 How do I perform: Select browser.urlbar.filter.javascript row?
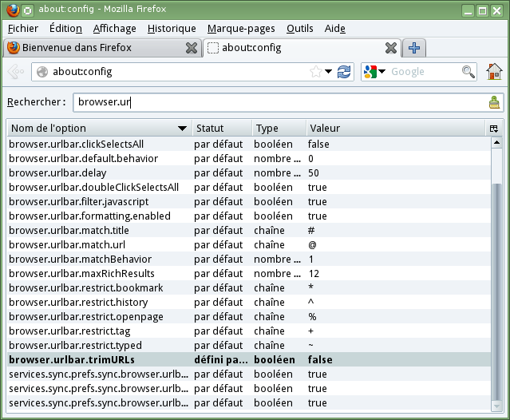[249, 202]
